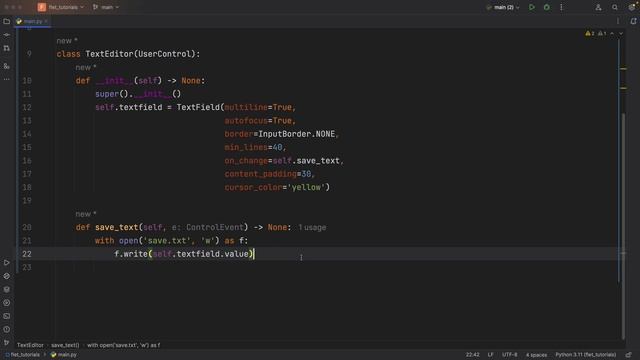Click 'min_lines' argument on line 15
The image size is (640, 360).
(x=246, y=147)
